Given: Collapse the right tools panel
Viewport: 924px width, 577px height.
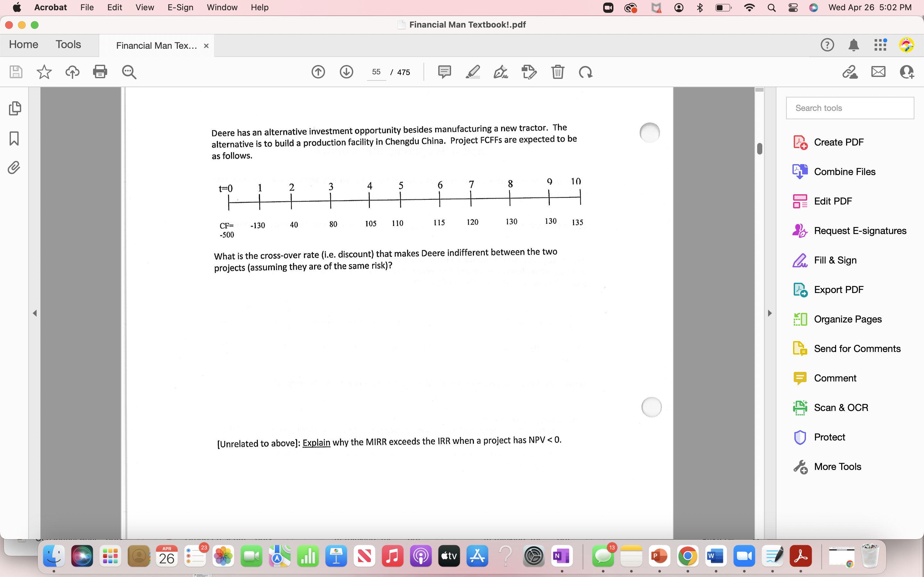Looking at the screenshot, I should click(x=770, y=313).
